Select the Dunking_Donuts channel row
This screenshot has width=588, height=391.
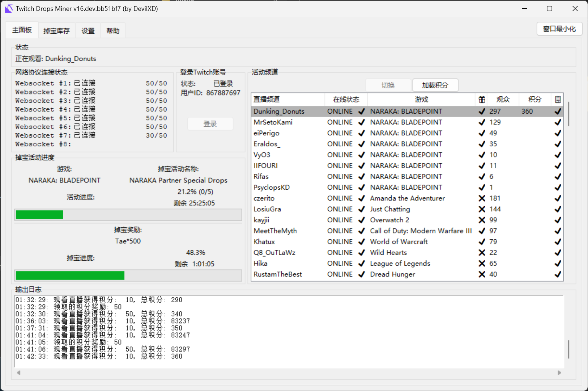(407, 112)
